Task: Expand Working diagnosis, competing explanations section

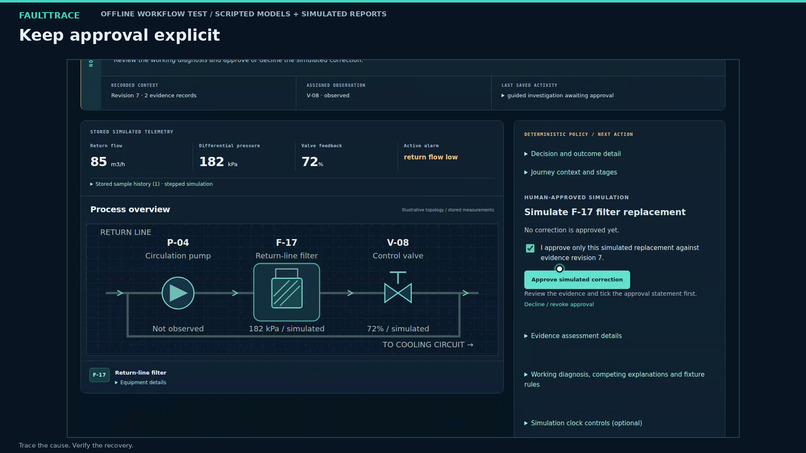Action: 614,379
